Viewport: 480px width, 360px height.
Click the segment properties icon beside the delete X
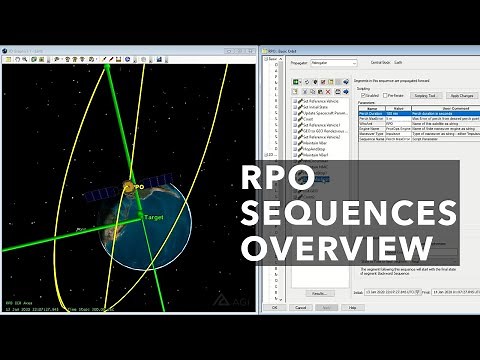pos(338,91)
